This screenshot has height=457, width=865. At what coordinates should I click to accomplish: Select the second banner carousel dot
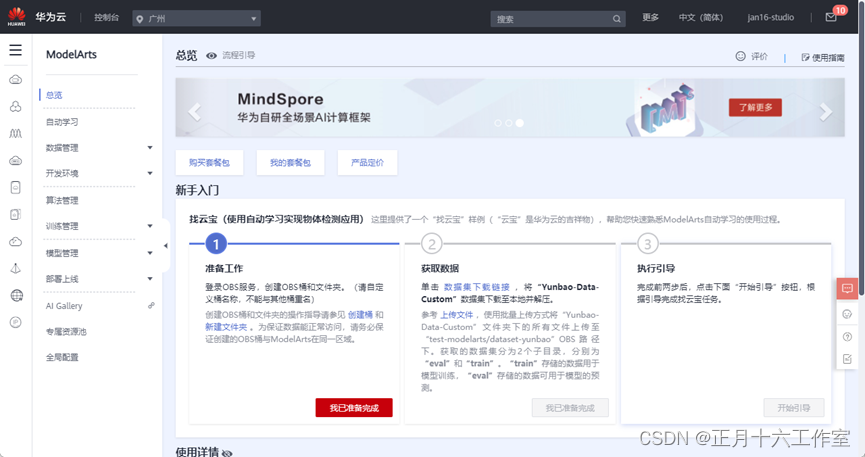(x=509, y=123)
